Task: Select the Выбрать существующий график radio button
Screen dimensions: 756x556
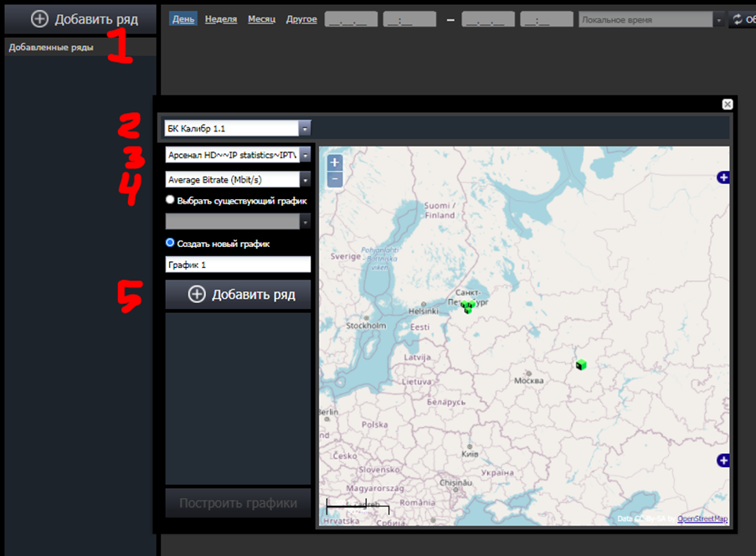Action: (x=170, y=199)
